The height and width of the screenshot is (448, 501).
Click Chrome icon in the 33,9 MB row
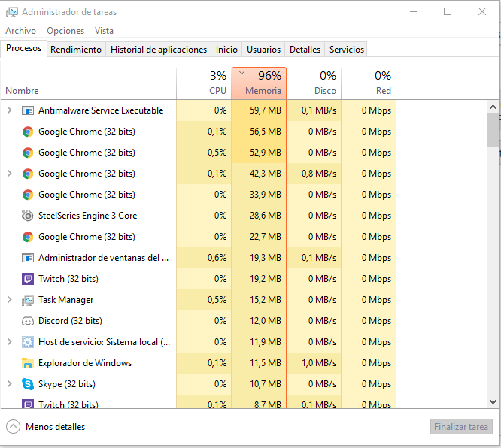pyautogui.click(x=28, y=195)
